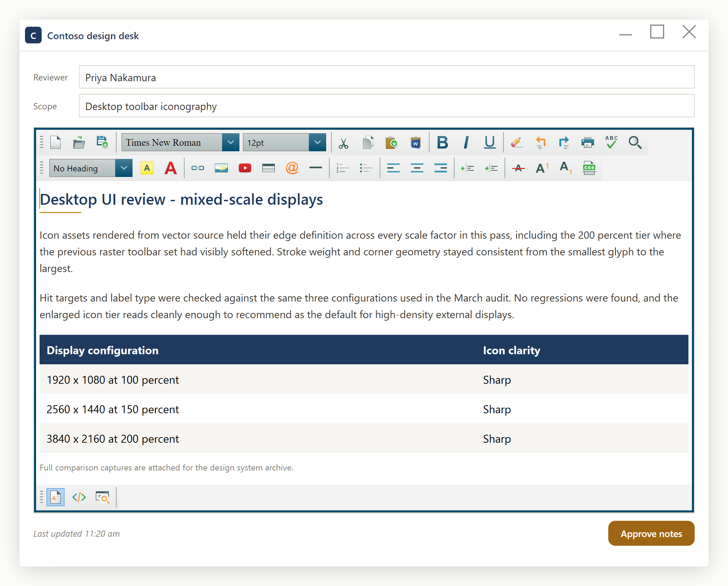Click the Approve notes button
Screen dimensions: 728x586
coord(651,534)
